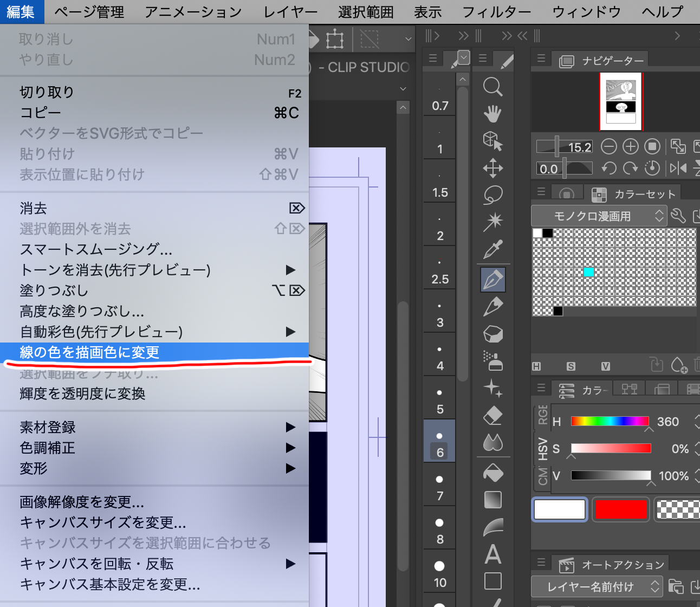
Task: Select the Zoom magnifier tool
Action: [492, 87]
